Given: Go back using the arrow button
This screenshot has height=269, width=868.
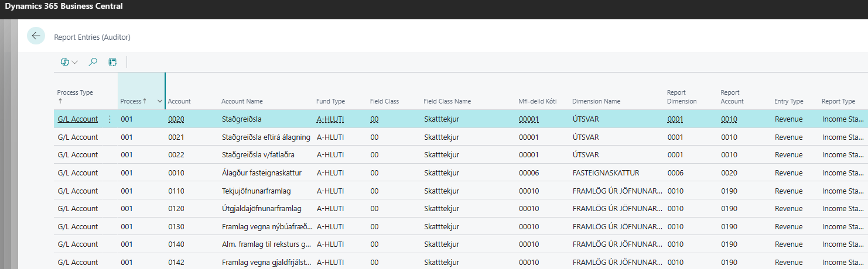Looking at the screenshot, I should (x=36, y=36).
